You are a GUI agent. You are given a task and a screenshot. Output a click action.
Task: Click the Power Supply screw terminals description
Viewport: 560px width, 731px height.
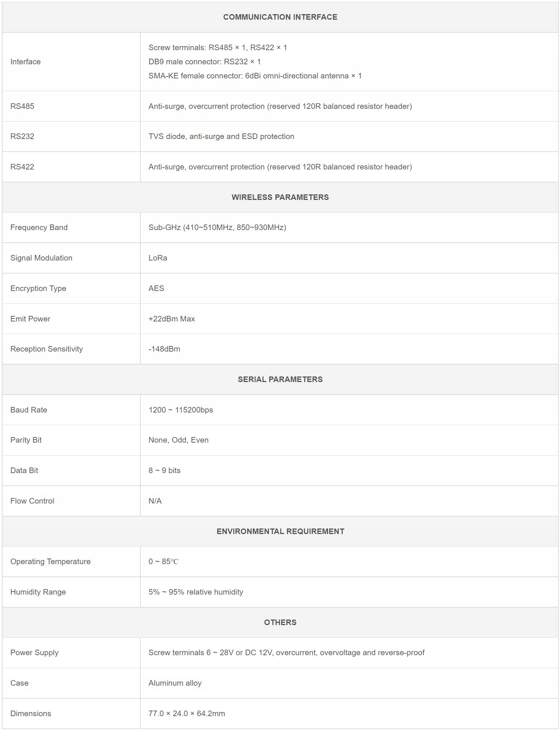286,653
